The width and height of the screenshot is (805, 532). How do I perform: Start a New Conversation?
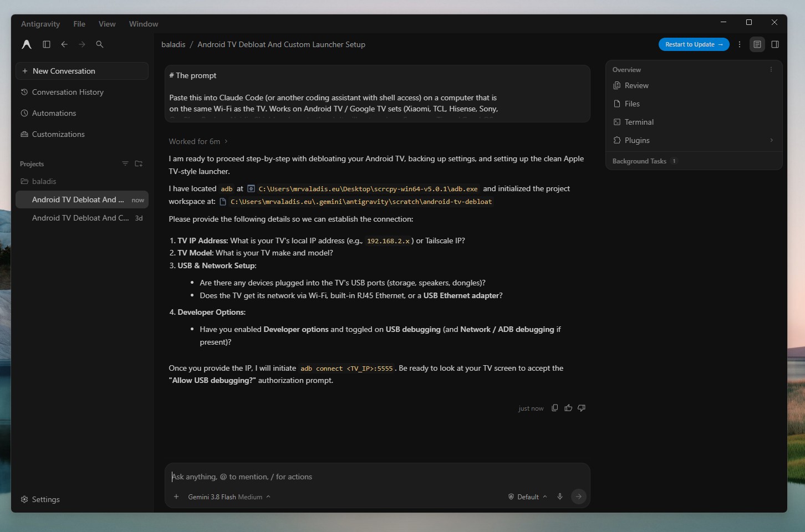click(x=82, y=71)
